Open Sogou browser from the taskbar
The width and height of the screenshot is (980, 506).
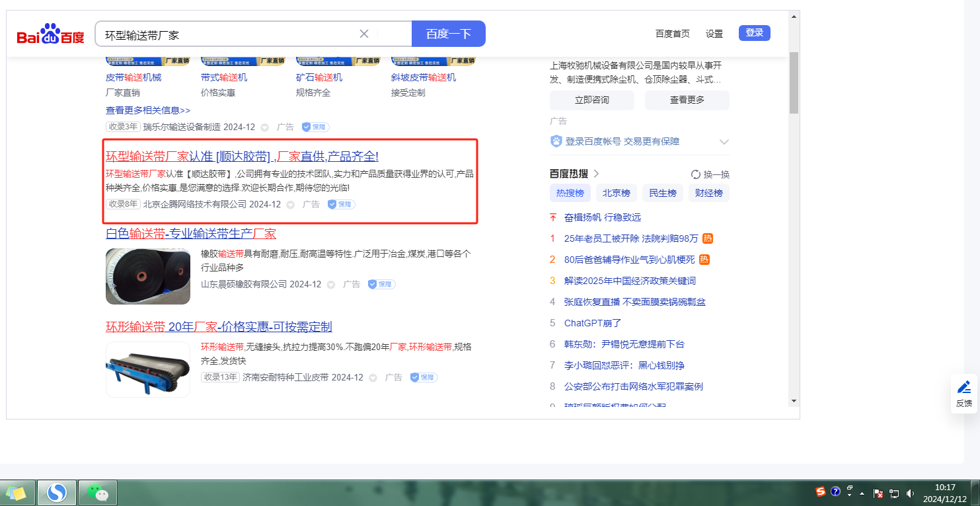(x=57, y=492)
